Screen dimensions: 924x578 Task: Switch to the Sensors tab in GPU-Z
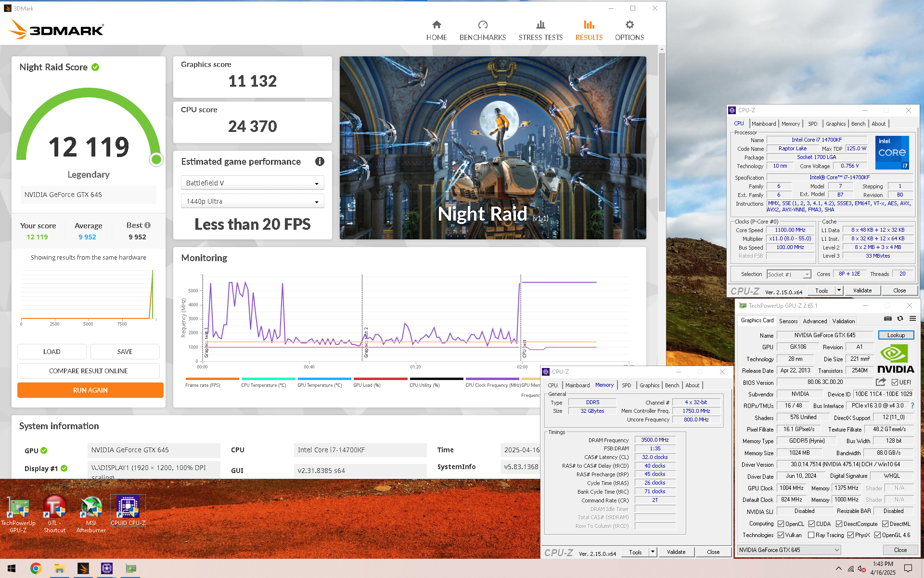[788, 321]
